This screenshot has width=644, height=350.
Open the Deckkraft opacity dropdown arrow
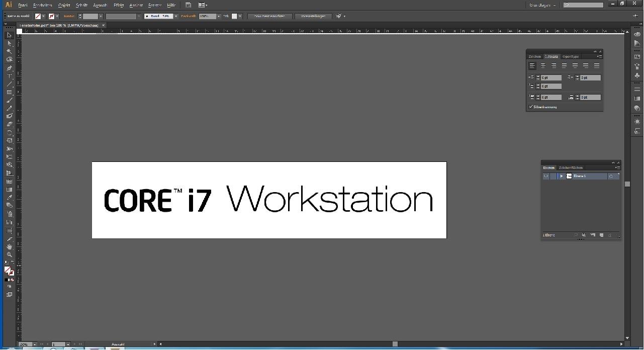pyautogui.click(x=219, y=16)
